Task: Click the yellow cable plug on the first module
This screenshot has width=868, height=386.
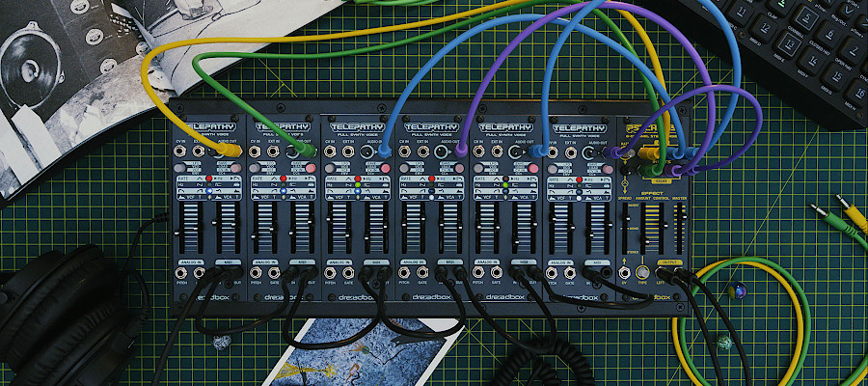Action: click(229, 150)
